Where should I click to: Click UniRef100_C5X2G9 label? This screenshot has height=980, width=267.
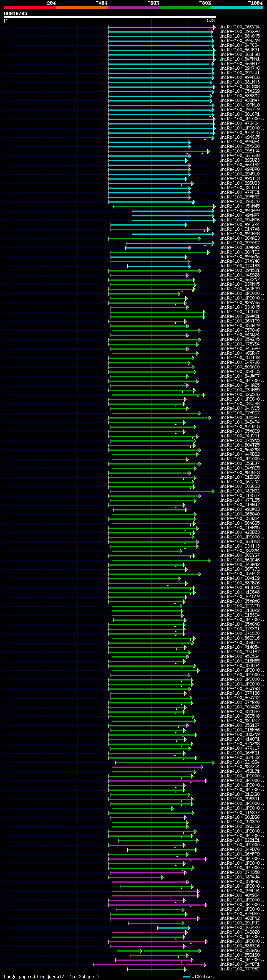point(239,91)
